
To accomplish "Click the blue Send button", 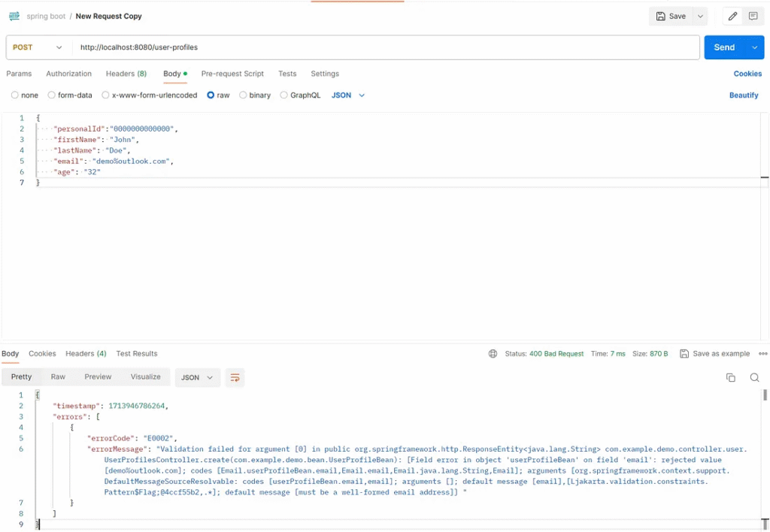I will click(725, 47).
